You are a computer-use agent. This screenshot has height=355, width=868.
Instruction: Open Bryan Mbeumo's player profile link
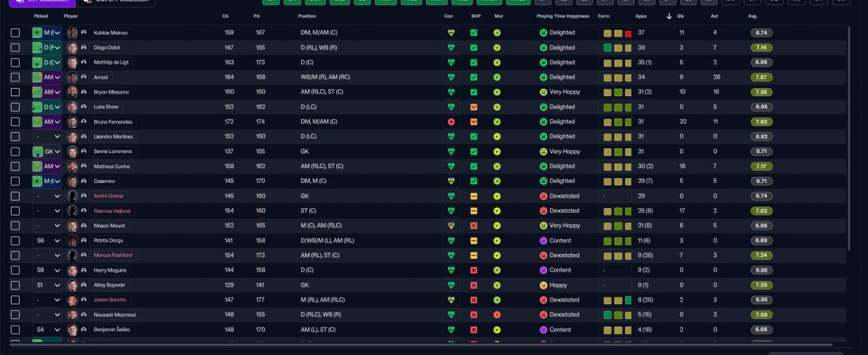(x=111, y=92)
